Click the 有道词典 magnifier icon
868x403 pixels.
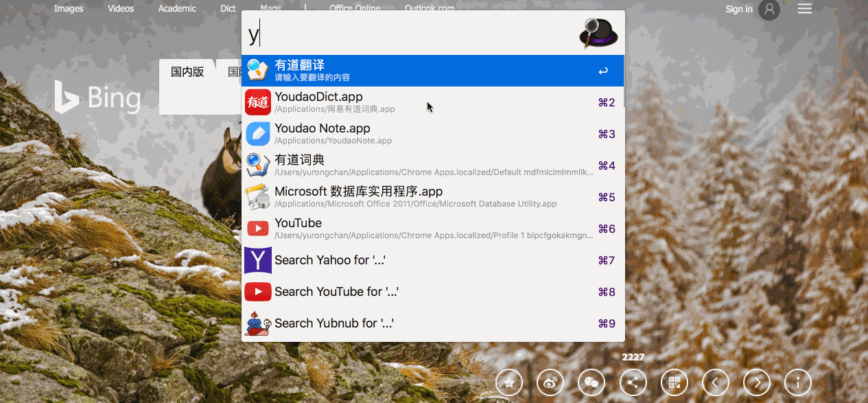[258, 165]
